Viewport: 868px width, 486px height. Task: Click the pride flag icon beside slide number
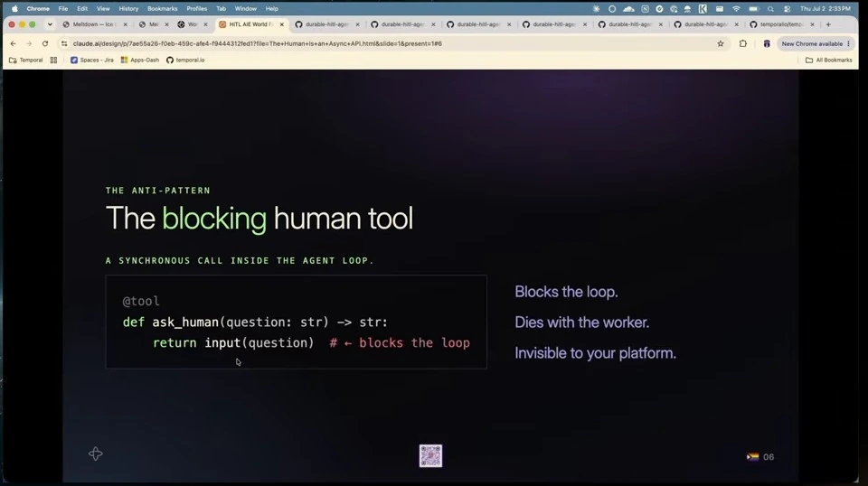coord(752,457)
